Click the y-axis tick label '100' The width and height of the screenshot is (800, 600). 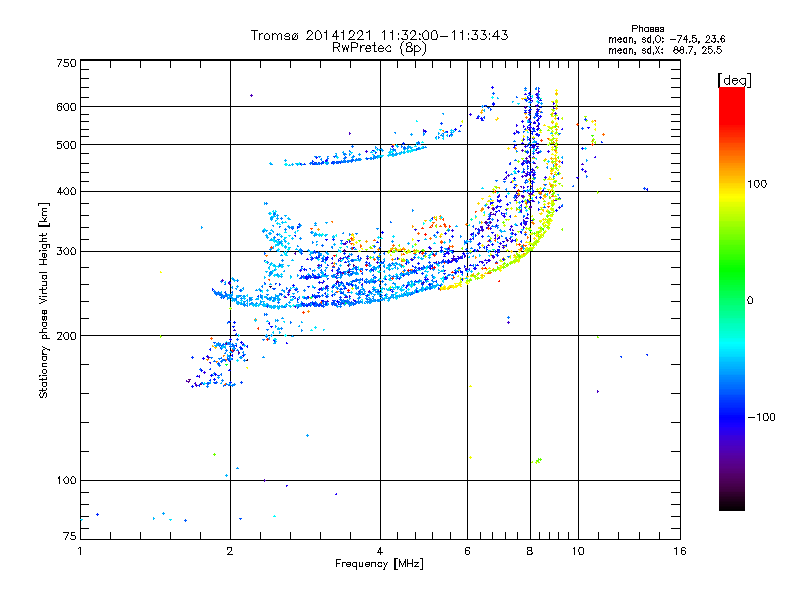click(x=66, y=481)
